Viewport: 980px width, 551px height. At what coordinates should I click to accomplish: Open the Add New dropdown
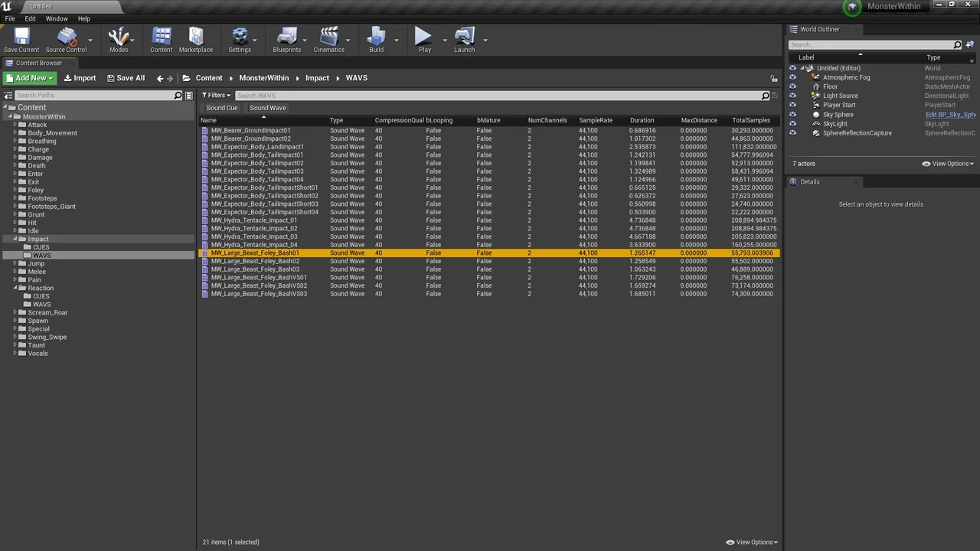click(x=30, y=78)
